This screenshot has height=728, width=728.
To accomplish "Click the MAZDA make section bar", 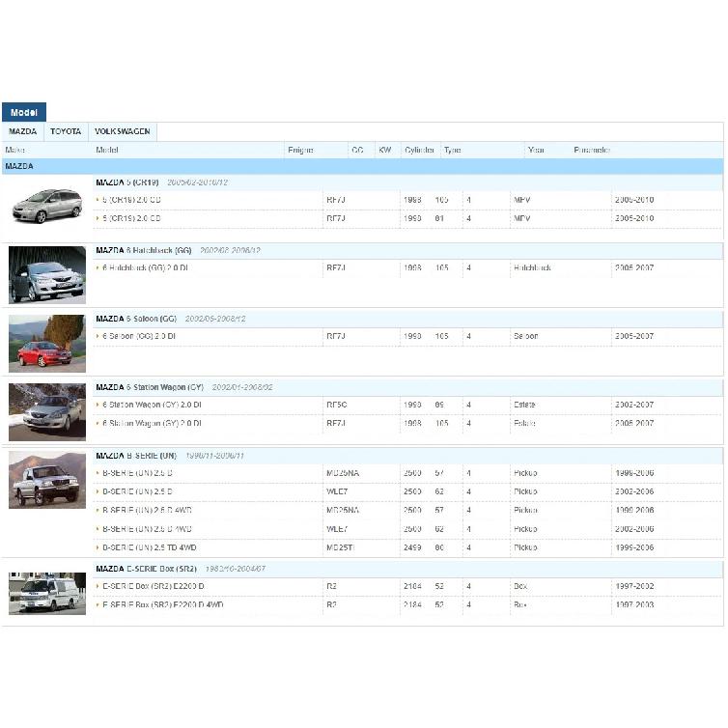I will click(x=362, y=166).
